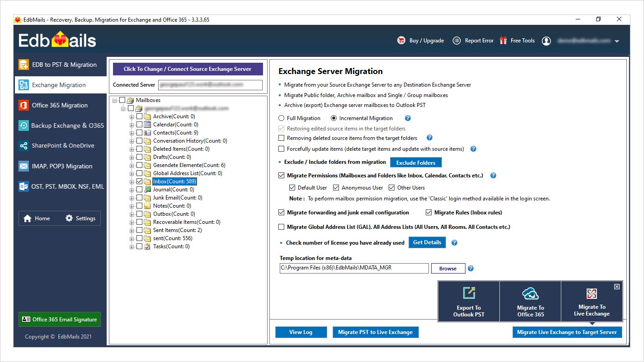Click the Office 365 Migration icon
This screenshot has height=362, width=644.
24,105
